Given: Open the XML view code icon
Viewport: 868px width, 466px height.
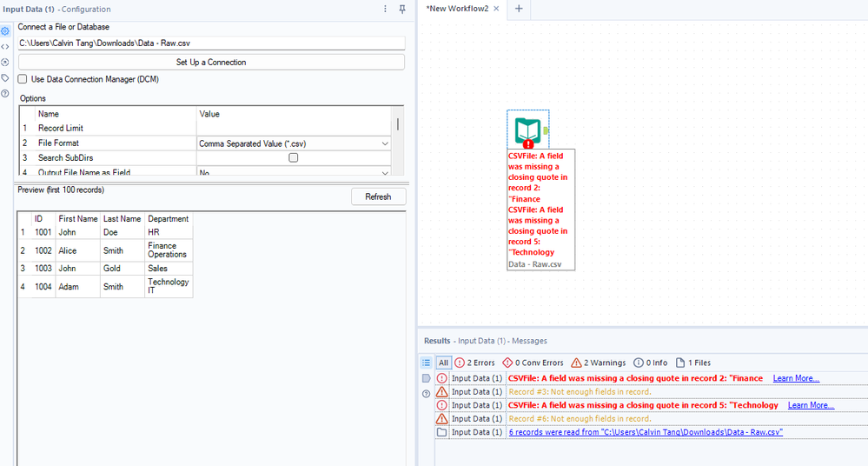Looking at the screenshot, I should pos(5,47).
